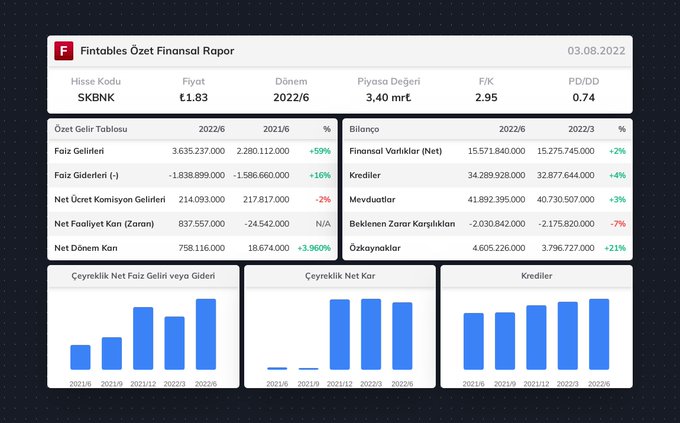Select the Faiz Giderleri (-) row label
The image size is (680, 423).
click(x=86, y=175)
